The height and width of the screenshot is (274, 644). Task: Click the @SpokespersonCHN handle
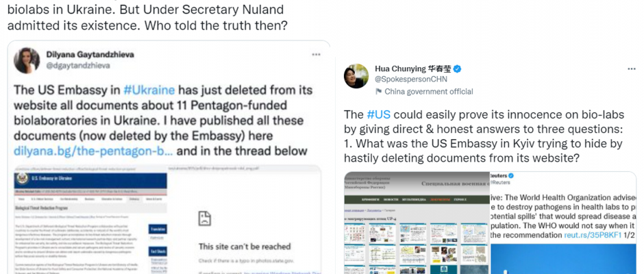tap(411, 79)
